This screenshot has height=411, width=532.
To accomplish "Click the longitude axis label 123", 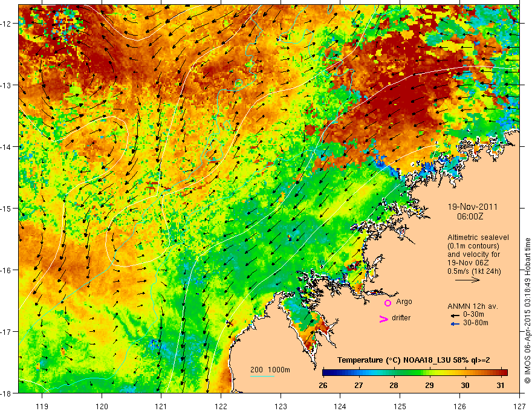I will [x=281, y=406].
